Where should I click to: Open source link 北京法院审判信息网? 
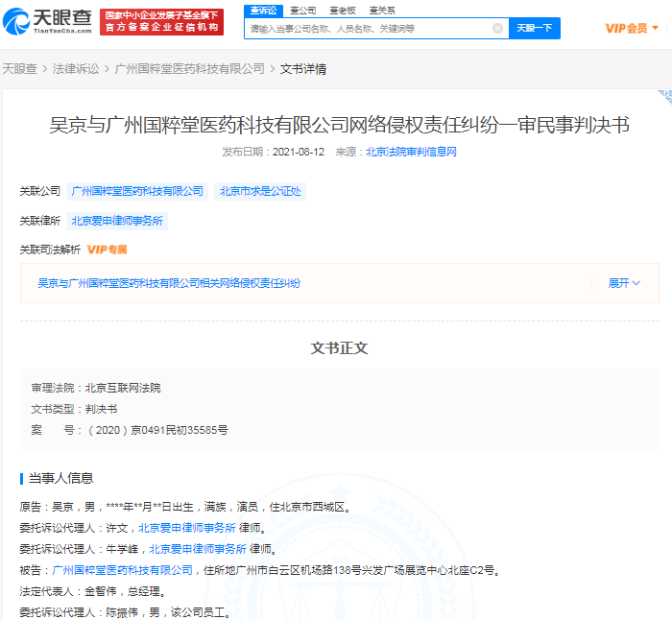[x=411, y=152]
